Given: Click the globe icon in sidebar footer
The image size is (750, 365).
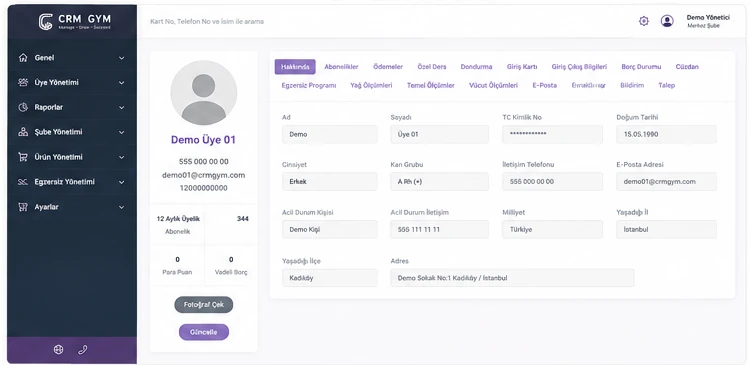Looking at the screenshot, I should tap(58, 350).
